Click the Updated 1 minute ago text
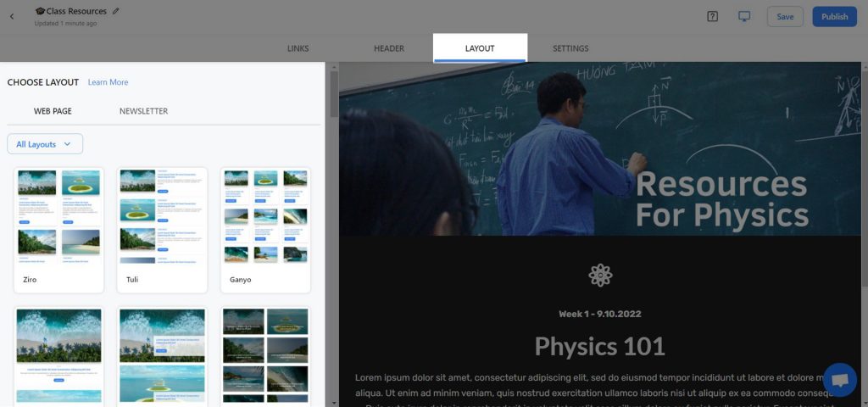Viewport: 868px width, 407px height. (66, 24)
